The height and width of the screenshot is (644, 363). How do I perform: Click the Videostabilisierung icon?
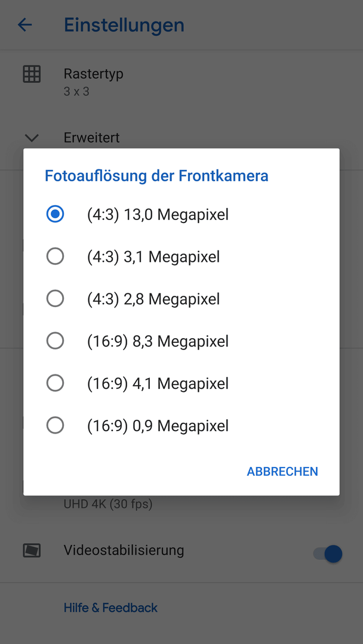[x=32, y=551]
